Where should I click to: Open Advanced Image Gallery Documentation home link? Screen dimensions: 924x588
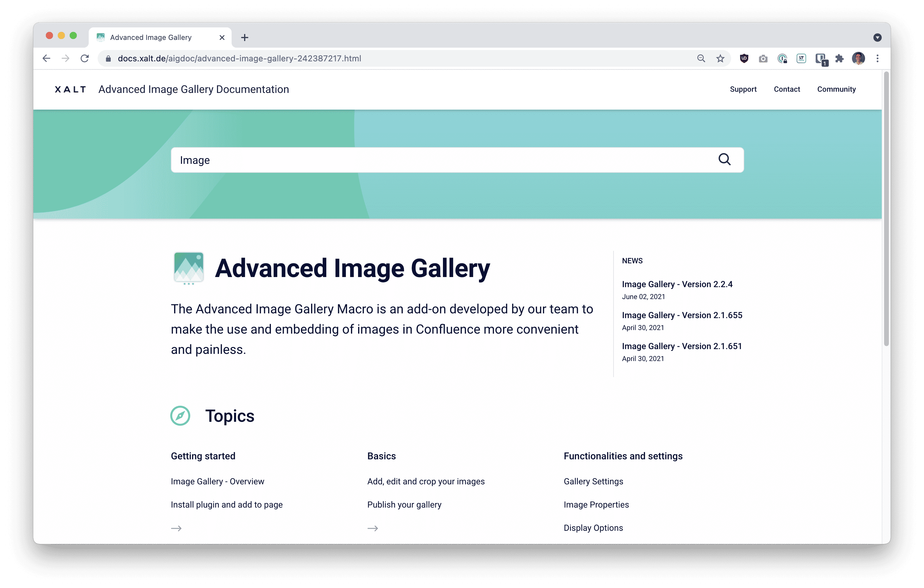coord(193,89)
